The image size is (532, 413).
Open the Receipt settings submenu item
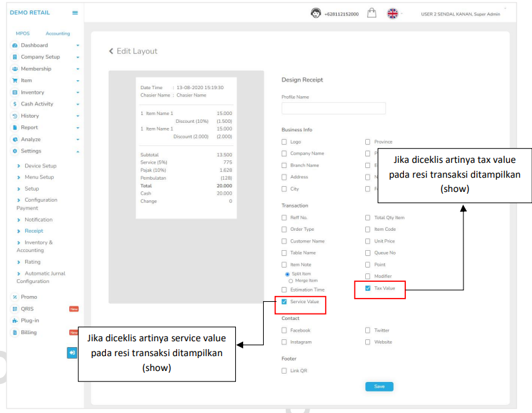(x=34, y=231)
